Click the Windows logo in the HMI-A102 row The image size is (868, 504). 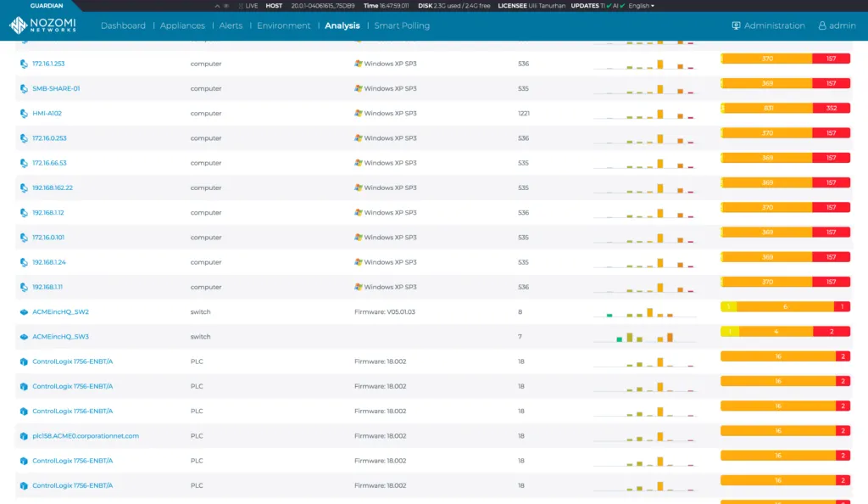point(359,113)
